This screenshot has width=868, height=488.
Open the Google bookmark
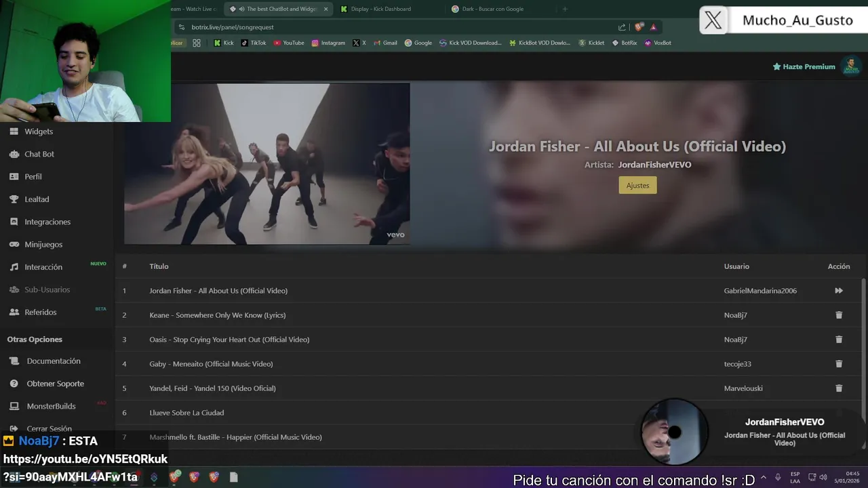pyautogui.click(x=418, y=43)
